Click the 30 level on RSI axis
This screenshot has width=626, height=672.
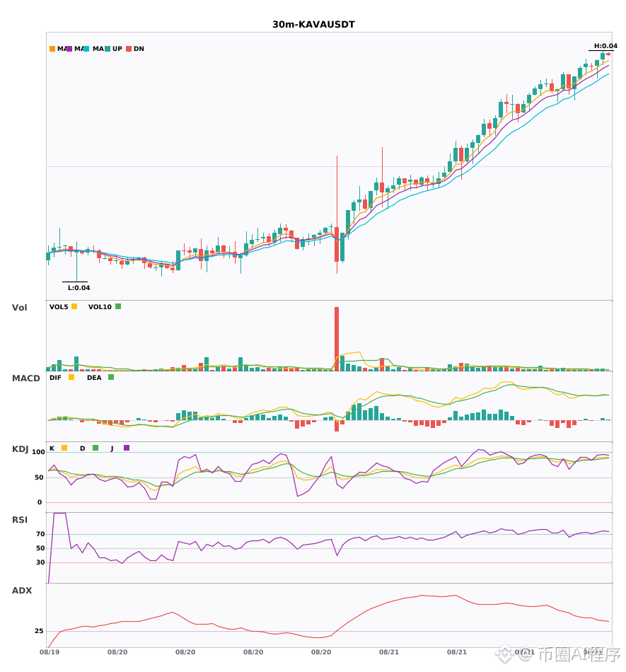click(40, 562)
